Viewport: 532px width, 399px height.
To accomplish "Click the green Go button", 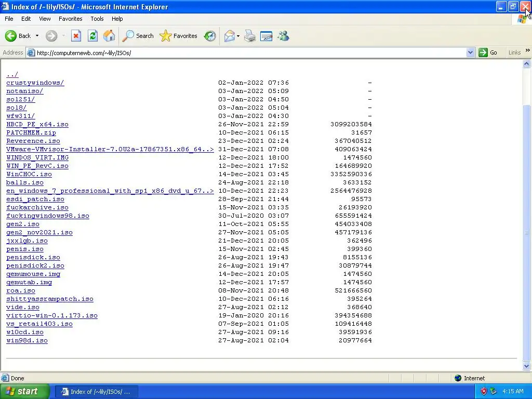I will click(488, 52).
